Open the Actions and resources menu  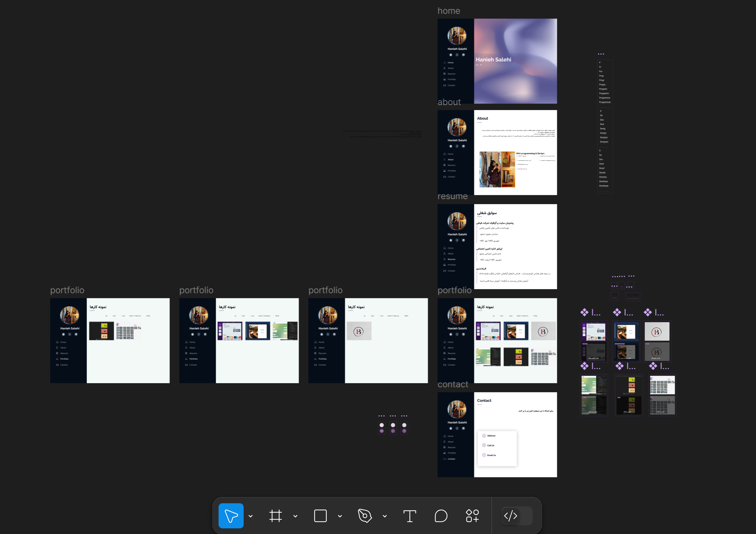click(472, 515)
